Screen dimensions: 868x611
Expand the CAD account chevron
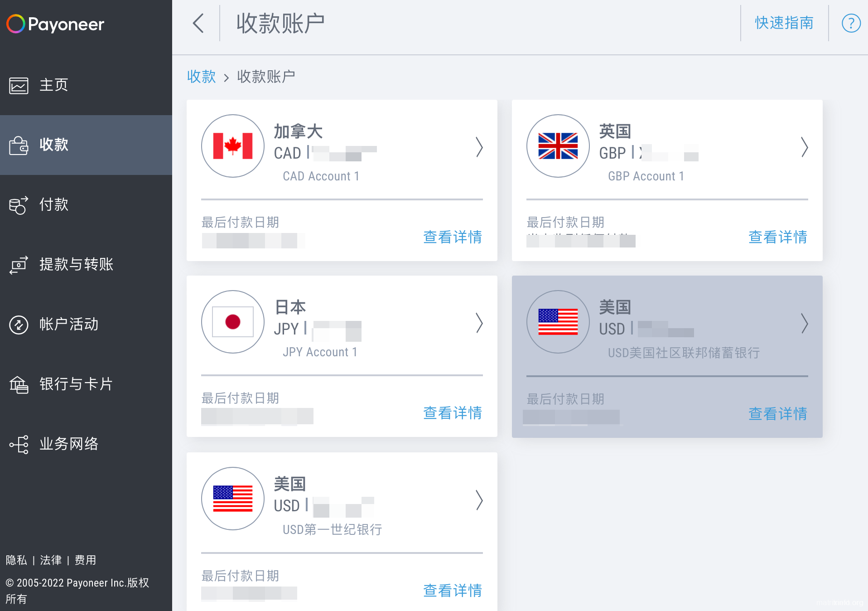click(x=479, y=147)
